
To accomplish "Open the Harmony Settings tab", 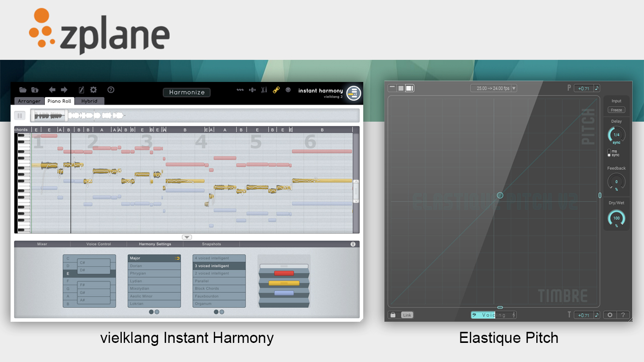I will [155, 244].
